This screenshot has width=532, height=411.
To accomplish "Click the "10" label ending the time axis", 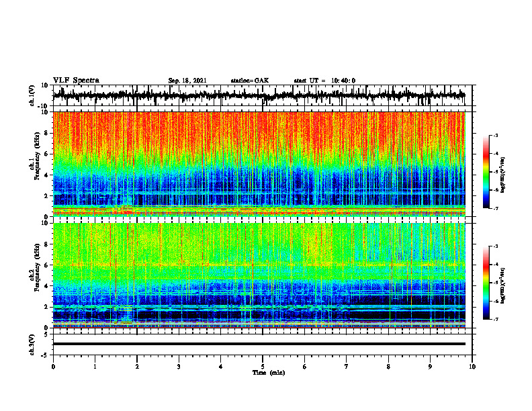I will [472, 367].
